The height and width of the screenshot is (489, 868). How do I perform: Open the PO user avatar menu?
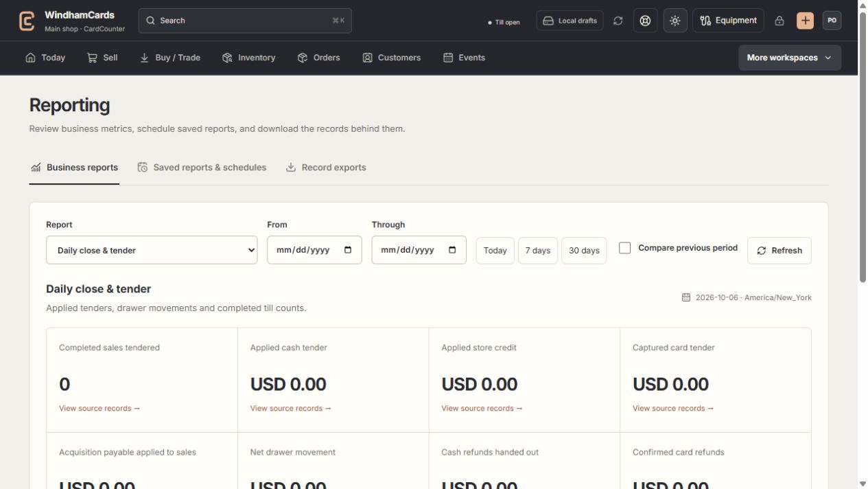click(x=832, y=21)
